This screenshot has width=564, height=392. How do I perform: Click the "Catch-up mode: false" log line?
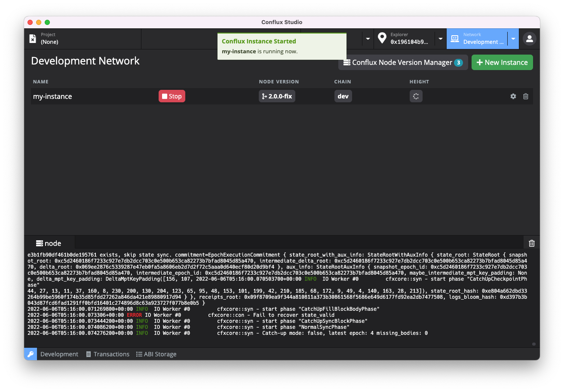[x=227, y=333]
